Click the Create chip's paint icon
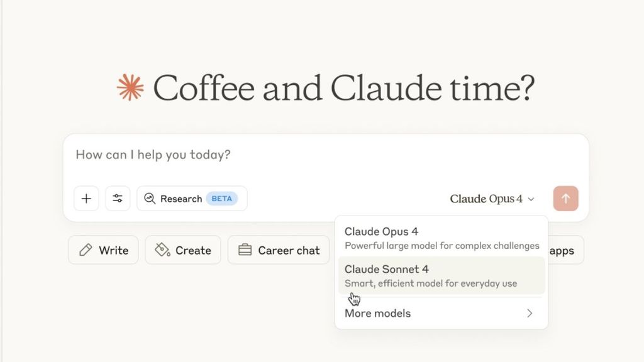 pyautogui.click(x=162, y=250)
